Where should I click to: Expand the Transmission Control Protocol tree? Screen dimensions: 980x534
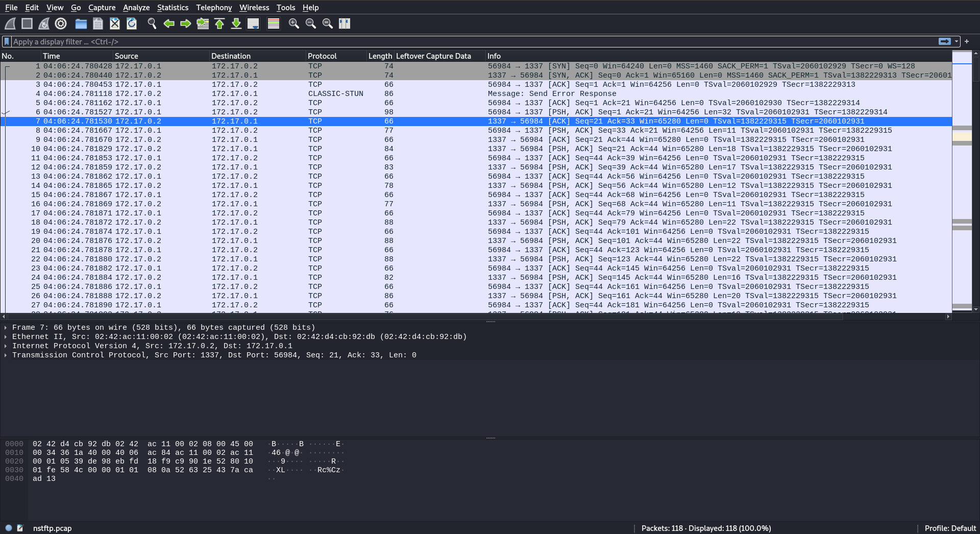[6, 355]
